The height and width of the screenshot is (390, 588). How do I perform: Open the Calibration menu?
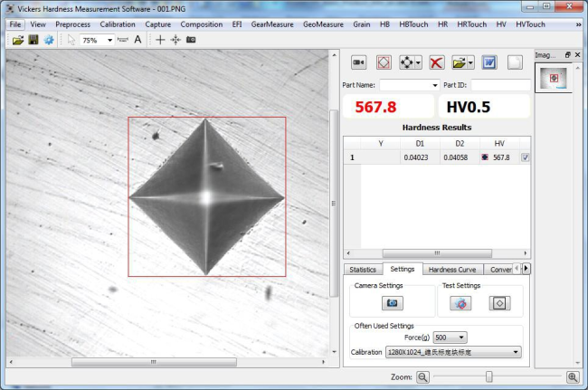[118, 24]
